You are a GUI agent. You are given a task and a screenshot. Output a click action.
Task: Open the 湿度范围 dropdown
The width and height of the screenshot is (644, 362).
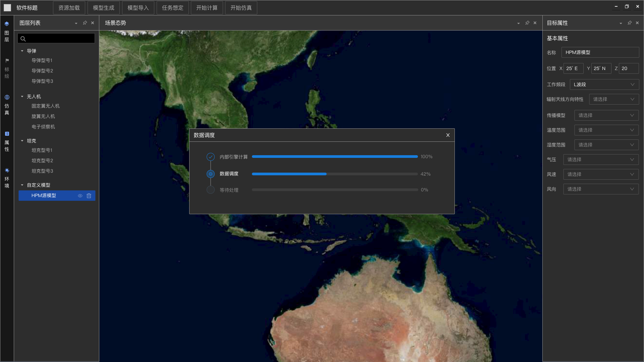pos(606,145)
